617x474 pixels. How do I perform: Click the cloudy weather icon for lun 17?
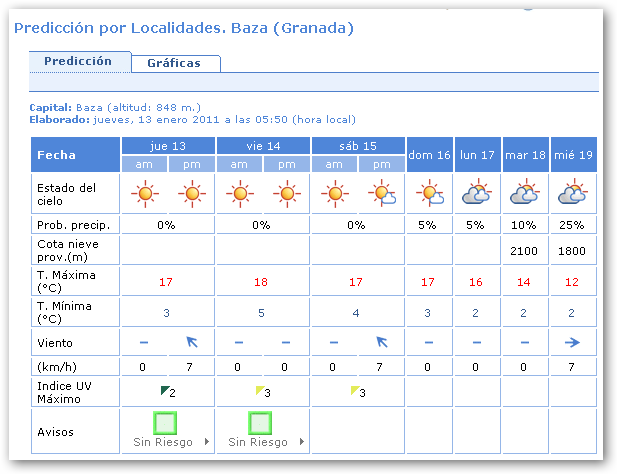click(x=478, y=193)
